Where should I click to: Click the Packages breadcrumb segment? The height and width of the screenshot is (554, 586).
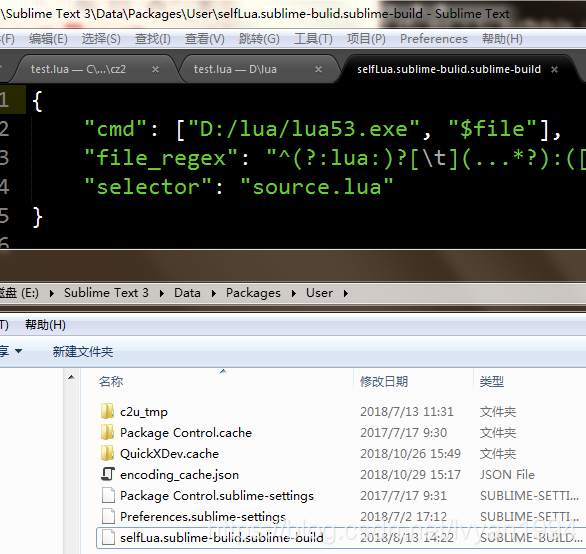coord(253,293)
